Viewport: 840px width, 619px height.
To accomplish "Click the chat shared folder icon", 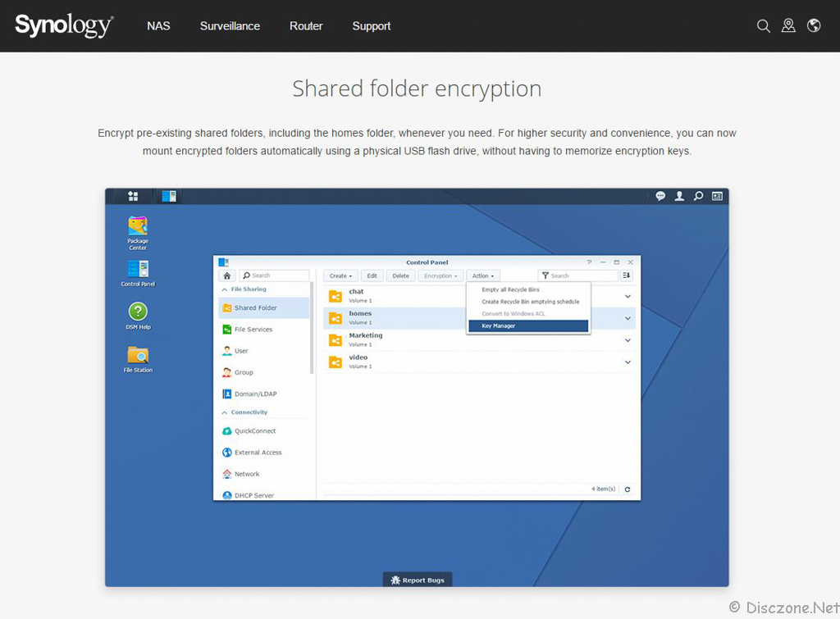I will 336,296.
